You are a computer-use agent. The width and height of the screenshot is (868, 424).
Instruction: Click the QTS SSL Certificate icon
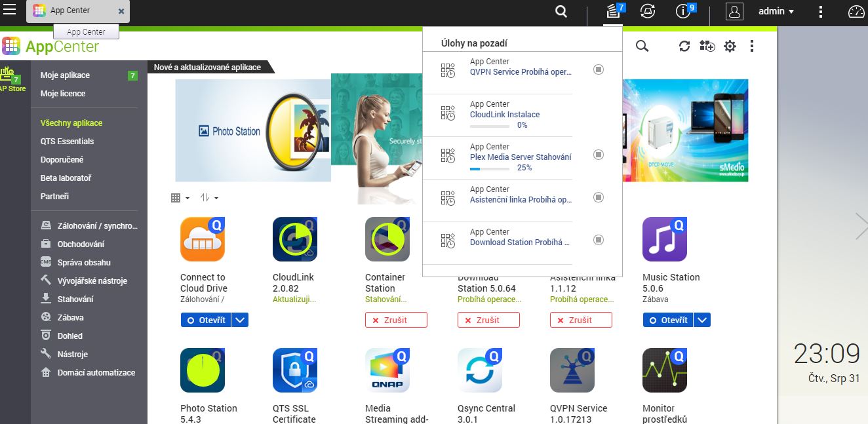[295, 370]
